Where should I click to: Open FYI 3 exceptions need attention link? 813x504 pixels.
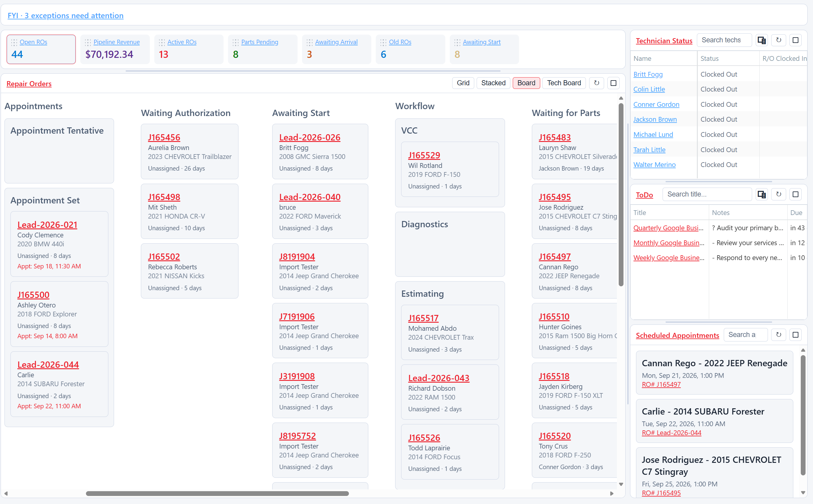tap(65, 16)
